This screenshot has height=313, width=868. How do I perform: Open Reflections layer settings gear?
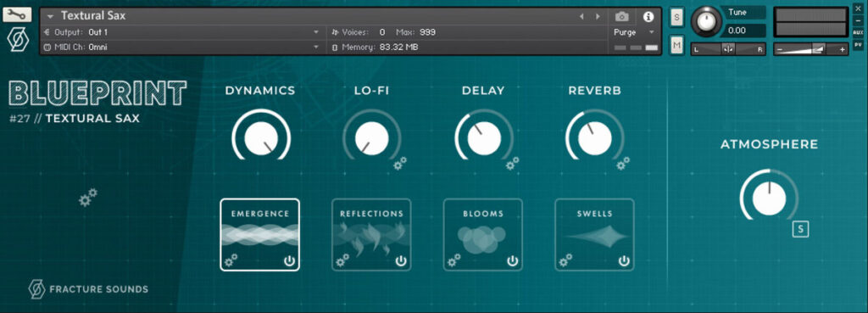point(342,260)
